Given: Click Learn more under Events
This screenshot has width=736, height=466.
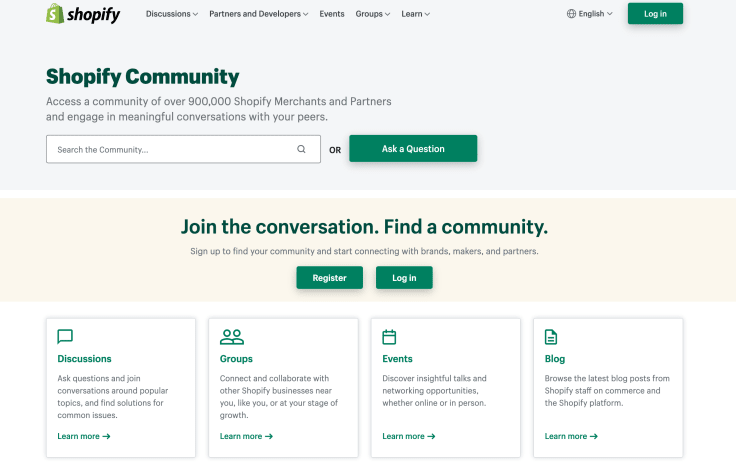Looking at the screenshot, I should pyautogui.click(x=409, y=436).
